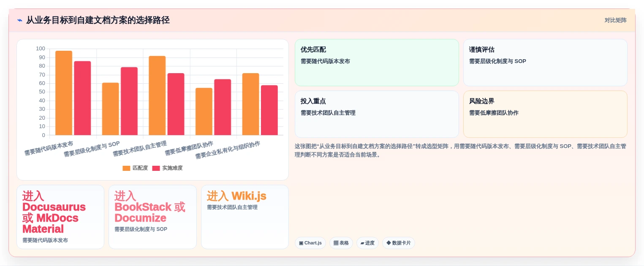Click the orange bar for 需要企业私有化与组织协作
The height and width of the screenshot is (266, 644).
pos(250,104)
